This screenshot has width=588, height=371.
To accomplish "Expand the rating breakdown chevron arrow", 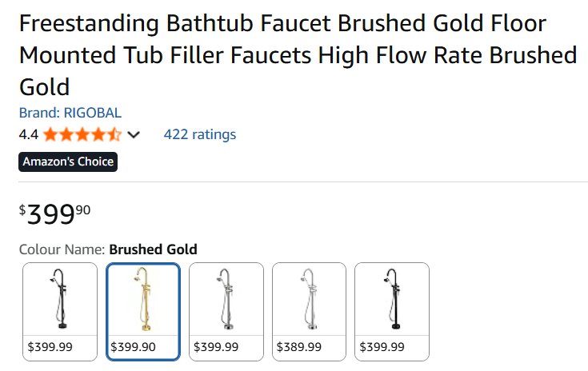I will click(134, 134).
